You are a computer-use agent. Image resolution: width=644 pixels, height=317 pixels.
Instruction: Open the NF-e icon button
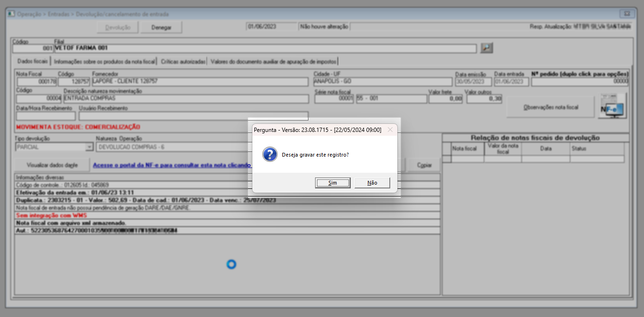click(613, 106)
